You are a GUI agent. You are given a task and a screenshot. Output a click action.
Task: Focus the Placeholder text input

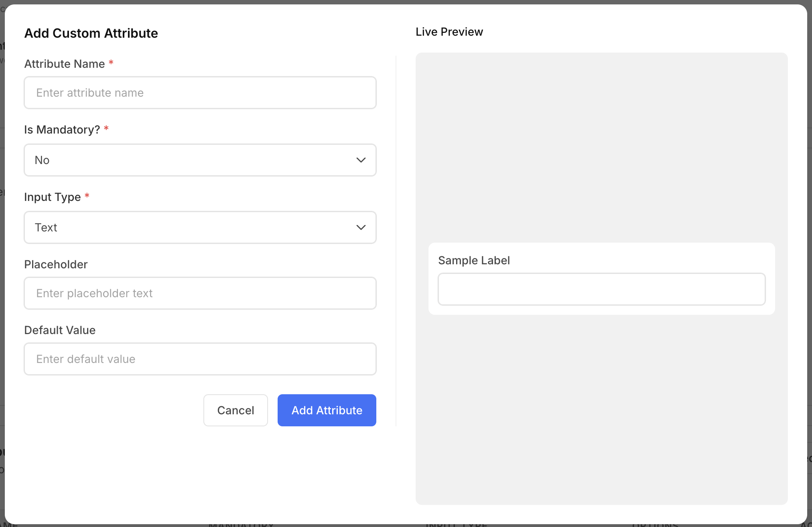point(200,293)
